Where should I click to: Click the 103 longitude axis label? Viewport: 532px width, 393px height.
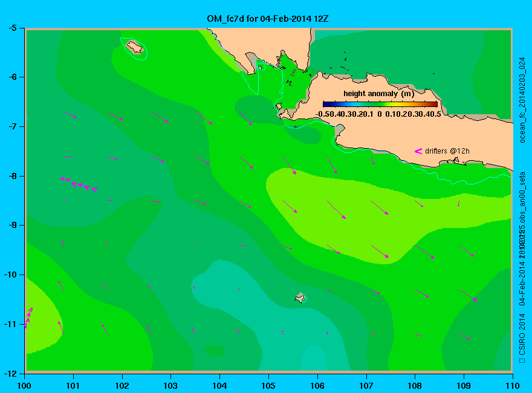pyautogui.click(x=170, y=386)
